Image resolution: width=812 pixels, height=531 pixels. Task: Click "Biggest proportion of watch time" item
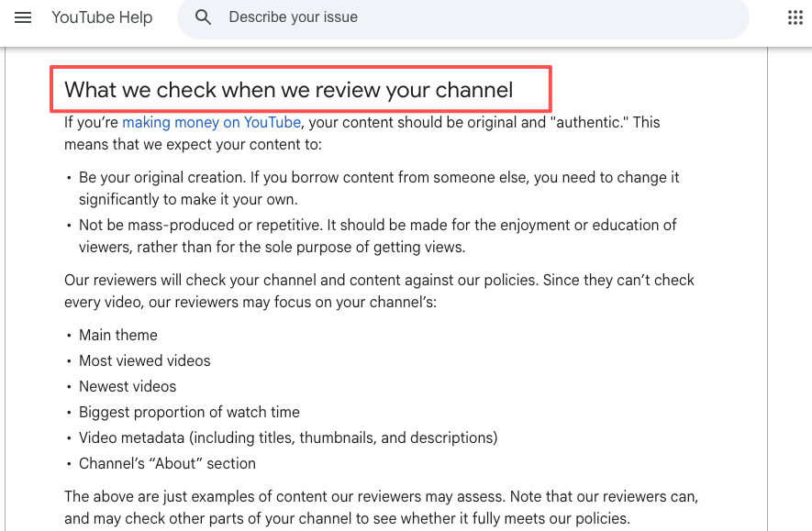click(189, 412)
